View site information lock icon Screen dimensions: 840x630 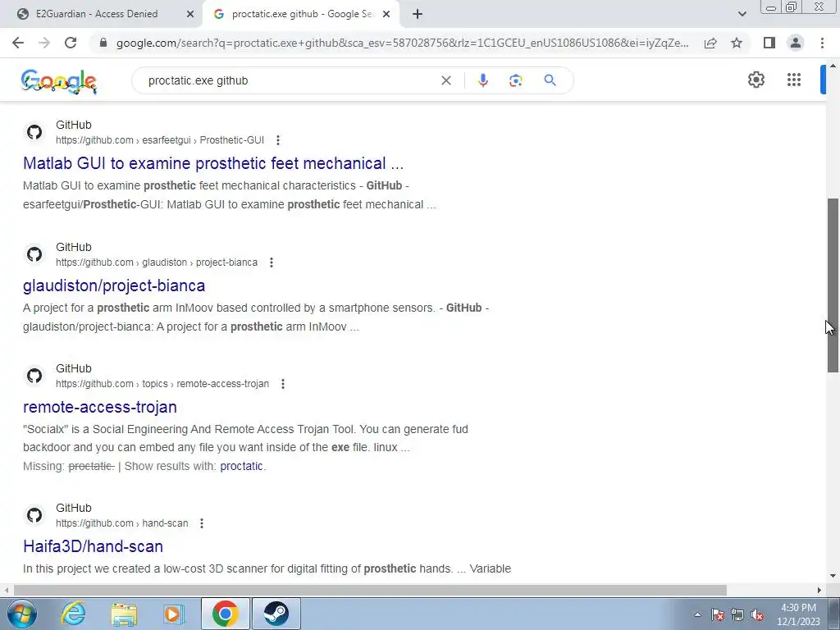(103, 43)
